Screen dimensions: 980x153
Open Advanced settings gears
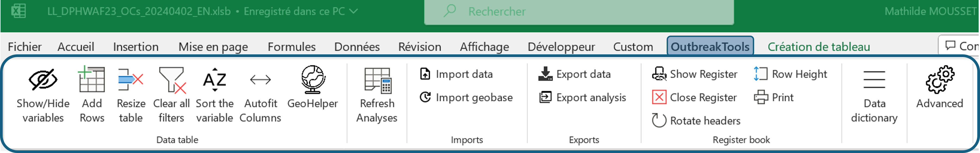pyautogui.click(x=939, y=80)
